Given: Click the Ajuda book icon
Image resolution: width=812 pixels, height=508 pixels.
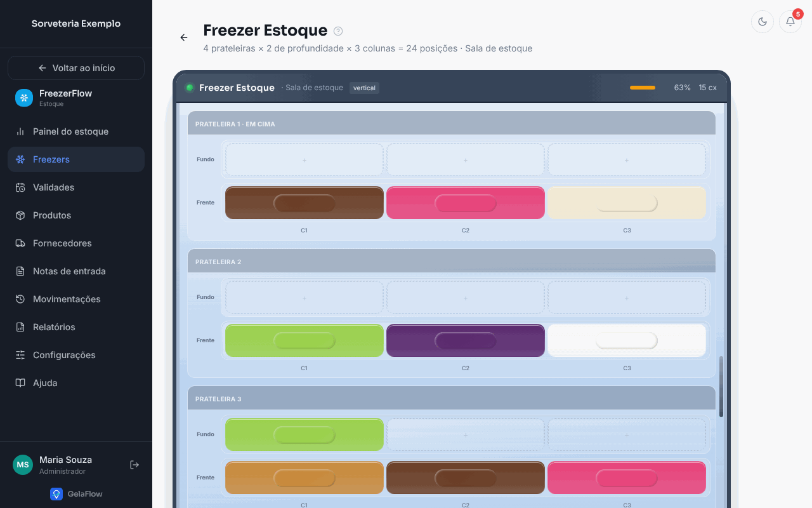Looking at the screenshot, I should pyautogui.click(x=20, y=383).
